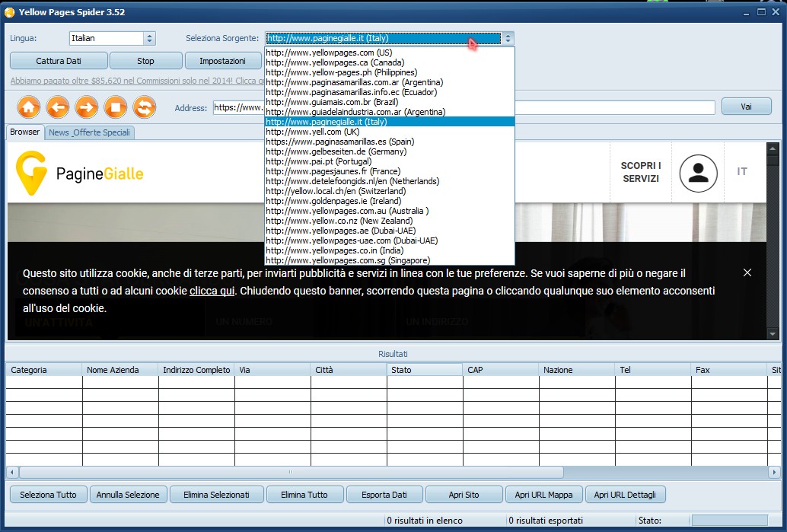Click the Stop button

(x=145, y=61)
